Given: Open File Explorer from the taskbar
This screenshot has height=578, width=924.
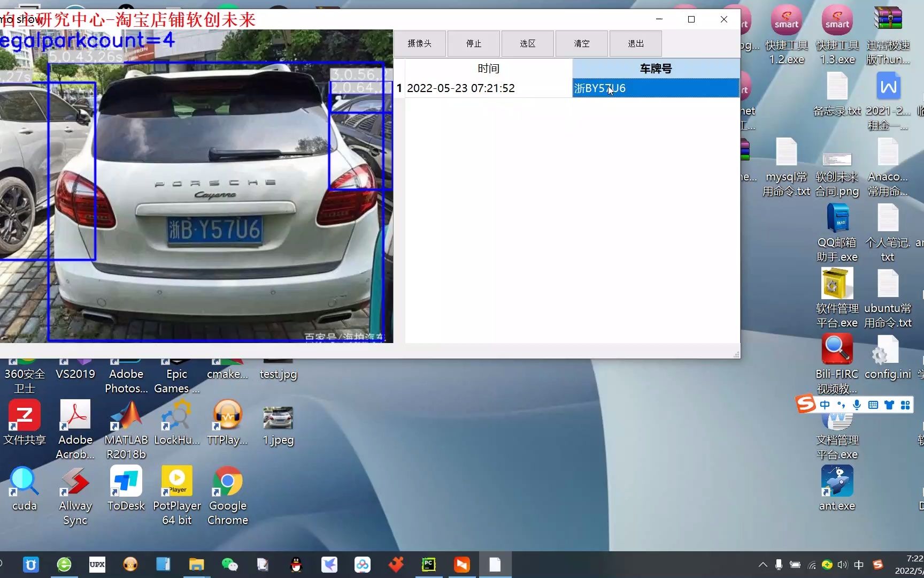Looking at the screenshot, I should coord(197,565).
